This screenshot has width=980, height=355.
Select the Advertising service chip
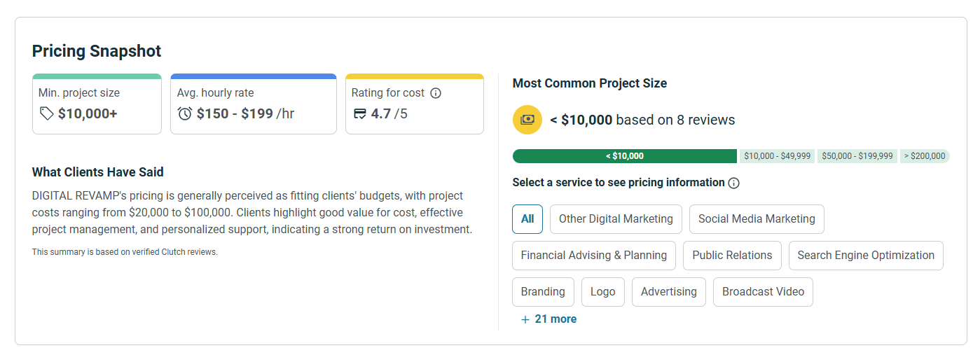click(x=669, y=292)
